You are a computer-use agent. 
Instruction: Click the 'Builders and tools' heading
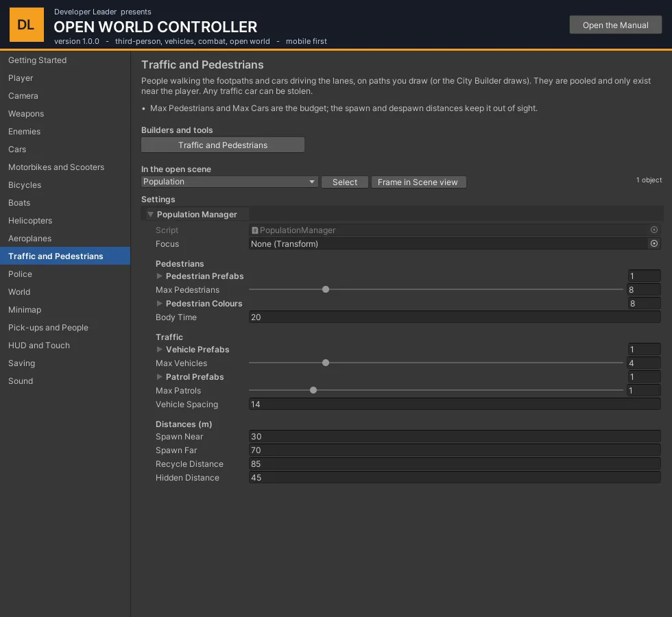click(x=177, y=130)
